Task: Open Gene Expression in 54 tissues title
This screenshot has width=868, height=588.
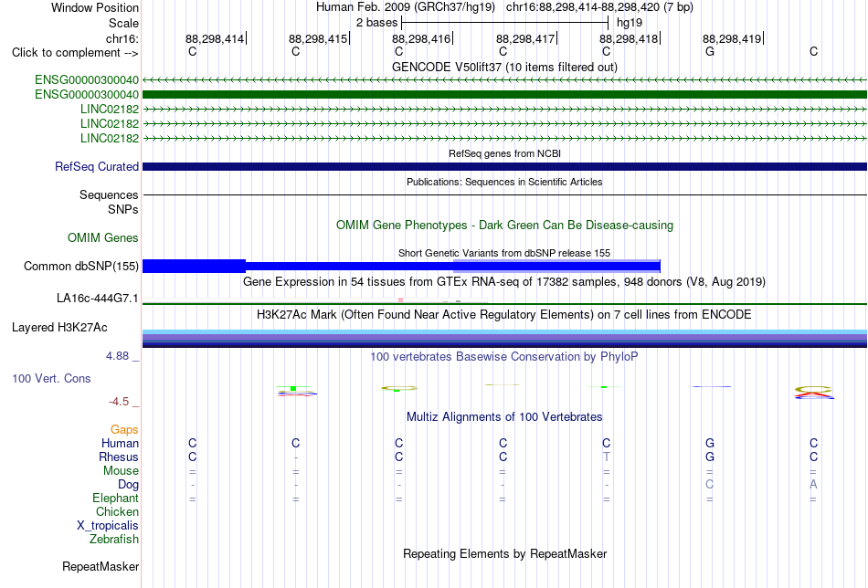Action: 504,281
